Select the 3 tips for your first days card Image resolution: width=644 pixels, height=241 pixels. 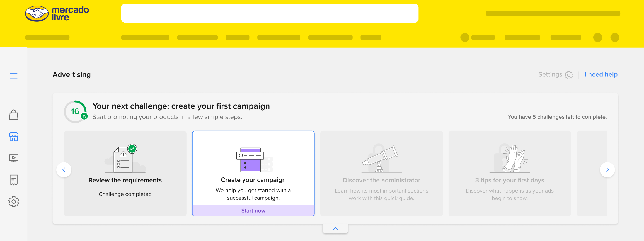click(510, 173)
